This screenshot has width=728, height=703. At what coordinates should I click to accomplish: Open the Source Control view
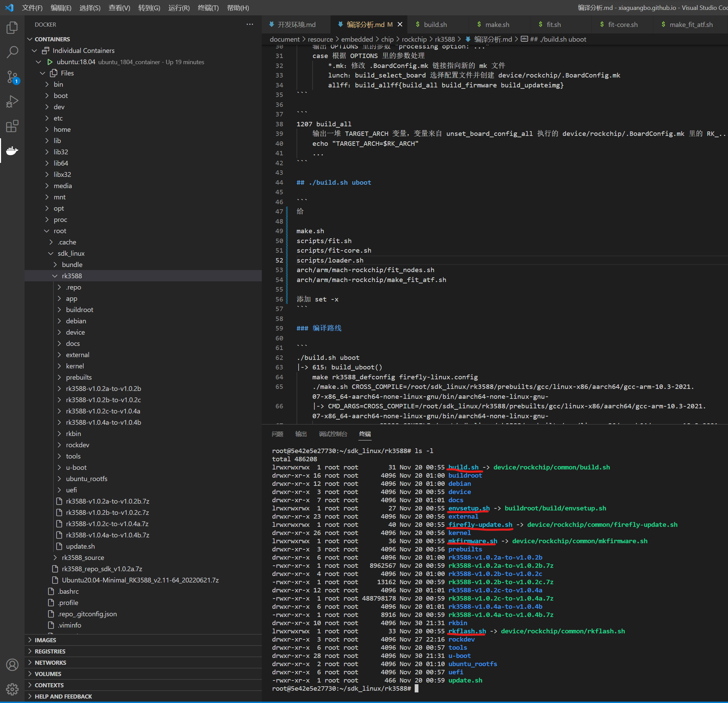point(12,77)
